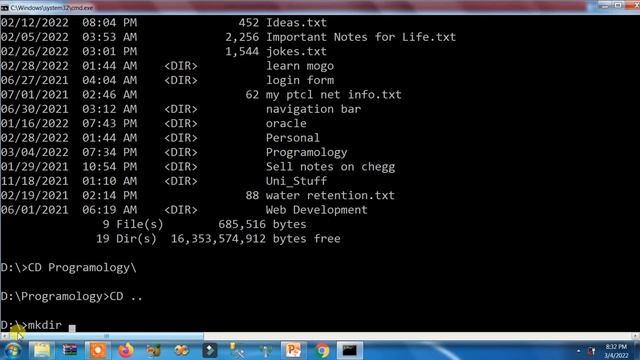This screenshot has width=640, height=360.
Task: Open Google Chrome from the taskbar
Action: [322, 351]
